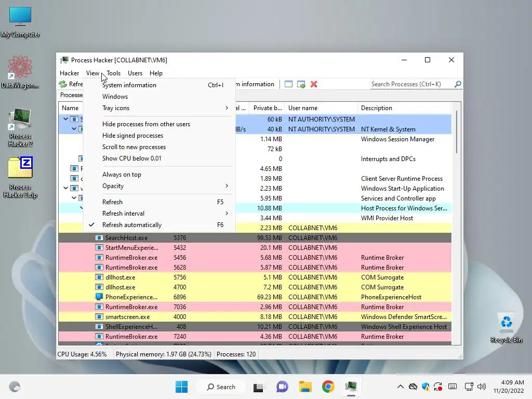This screenshot has height=399, width=532.
Task: Show hidden system tray icons
Action: click(x=401, y=387)
